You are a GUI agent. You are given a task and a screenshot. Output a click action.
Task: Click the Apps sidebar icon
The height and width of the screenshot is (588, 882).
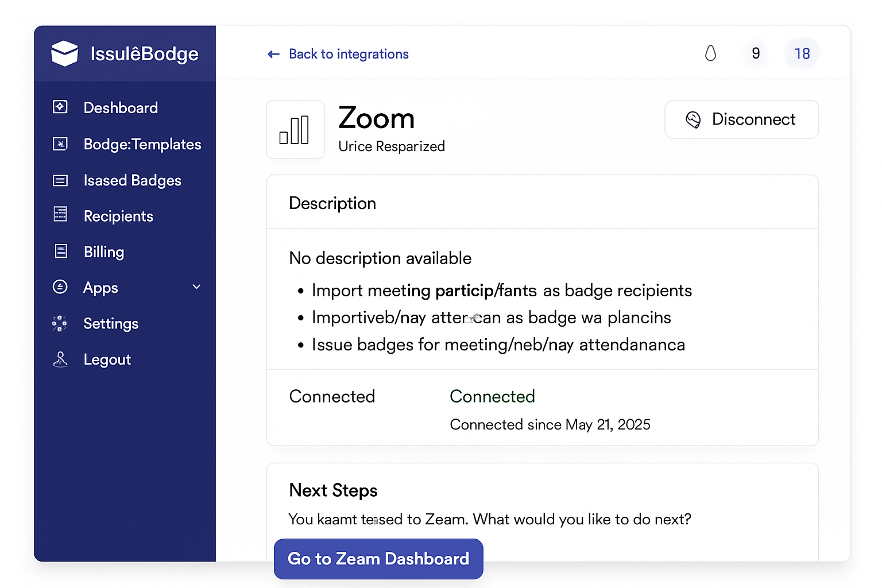click(60, 287)
